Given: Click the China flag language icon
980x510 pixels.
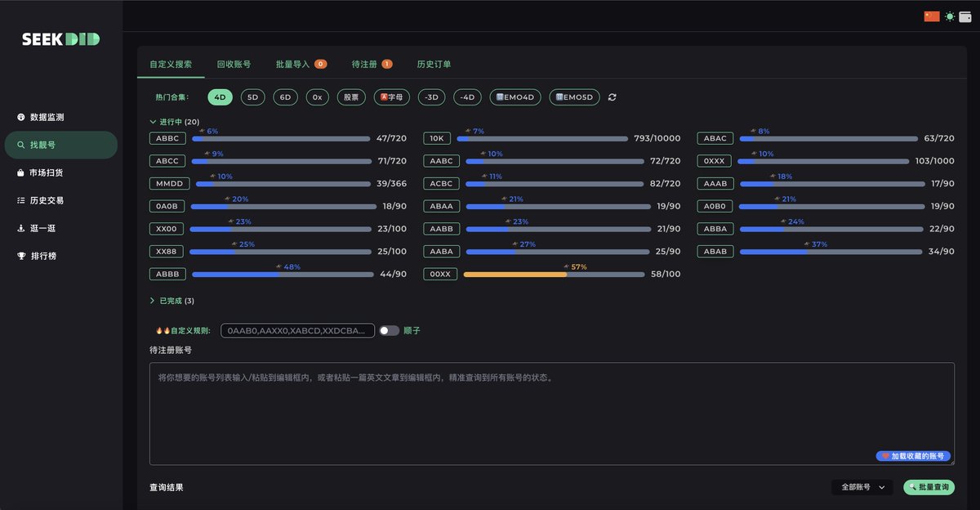Looking at the screenshot, I should coord(932,16).
